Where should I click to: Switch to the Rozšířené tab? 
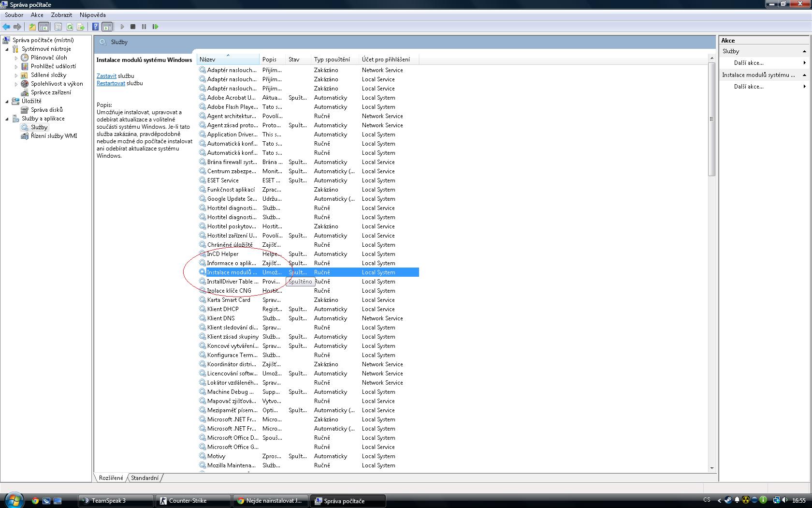tap(111, 478)
